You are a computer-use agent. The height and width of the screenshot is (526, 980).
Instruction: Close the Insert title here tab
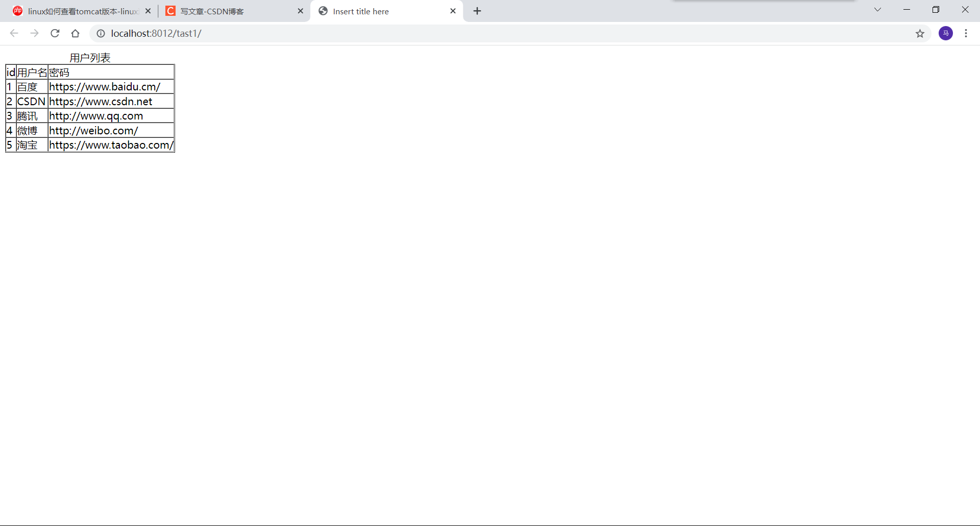(453, 10)
